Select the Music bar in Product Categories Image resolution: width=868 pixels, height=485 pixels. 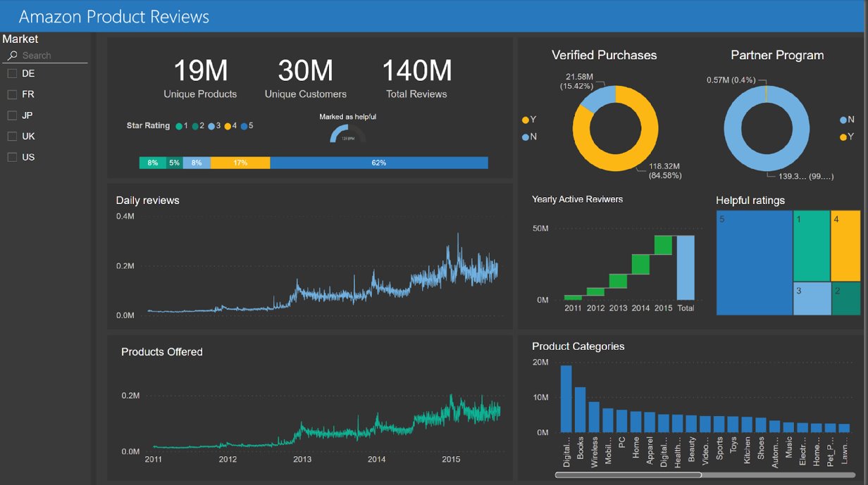point(788,427)
